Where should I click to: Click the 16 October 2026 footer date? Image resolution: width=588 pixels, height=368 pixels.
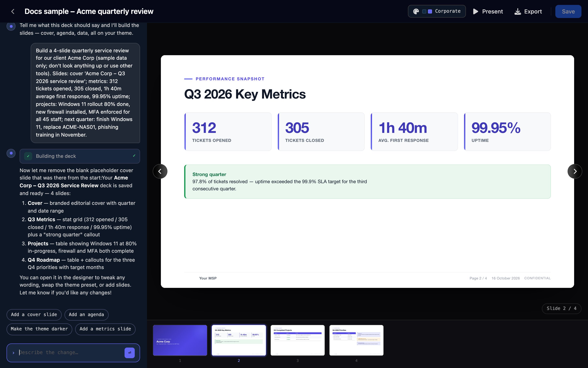[506, 278]
